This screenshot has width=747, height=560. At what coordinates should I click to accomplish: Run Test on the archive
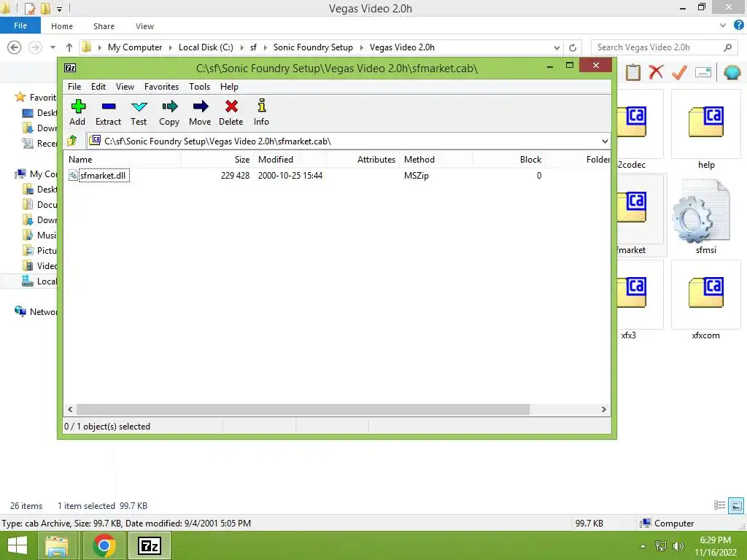[x=139, y=112]
